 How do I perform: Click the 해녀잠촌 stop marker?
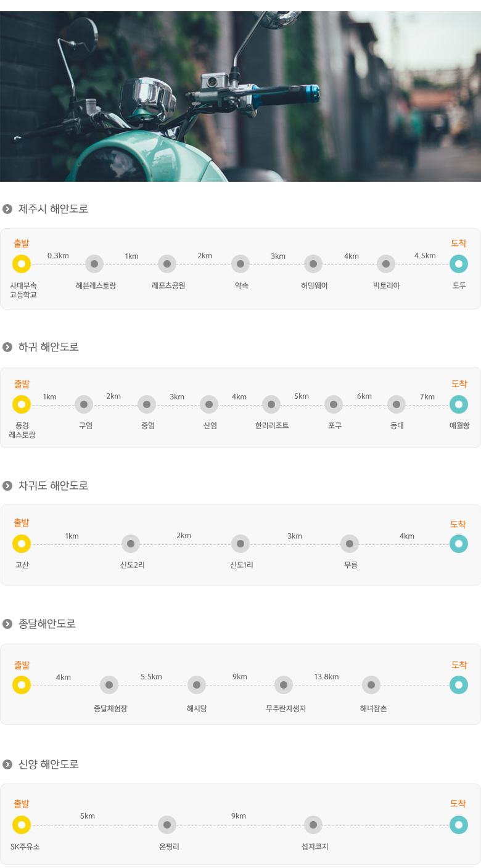coord(371,685)
